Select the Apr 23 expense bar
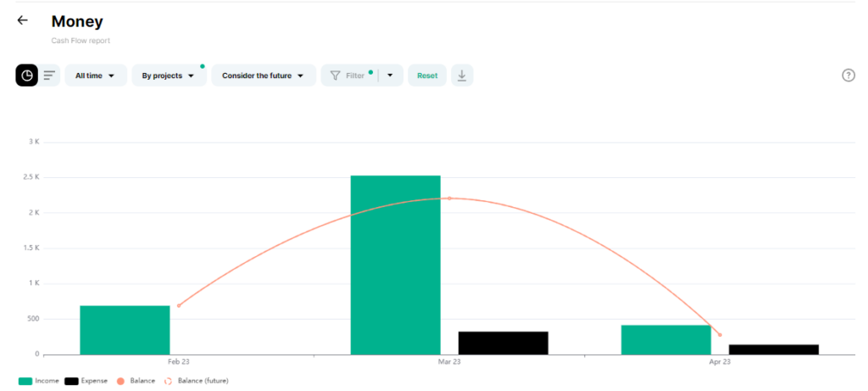This screenshot has height=391, width=868. [774, 349]
